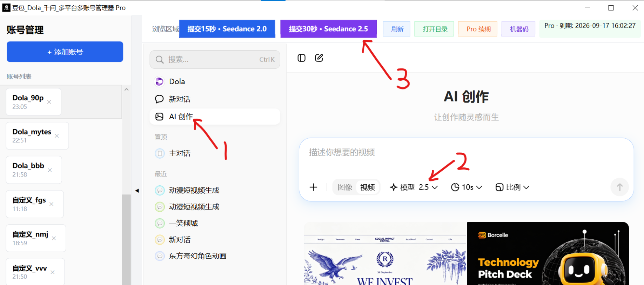This screenshot has height=285, width=644.
Task: Maximize the application window
Action: coord(611,8)
